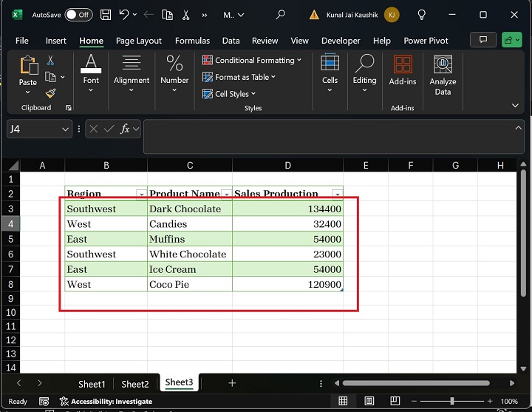Switch to the Sheet1 tab

92,383
